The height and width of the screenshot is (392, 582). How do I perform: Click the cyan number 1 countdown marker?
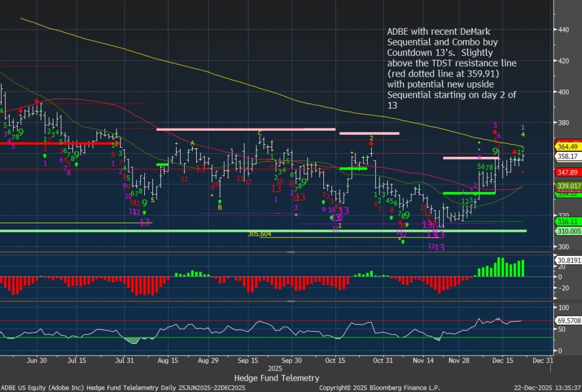(x=523, y=127)
